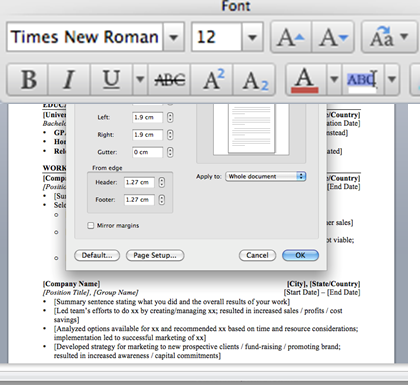Apply underline formatting

tap(111, 79)
